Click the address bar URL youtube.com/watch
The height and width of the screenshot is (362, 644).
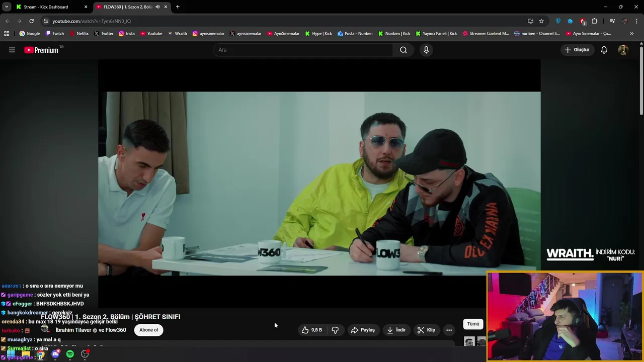pyautogui.click(x=92, y=21)
